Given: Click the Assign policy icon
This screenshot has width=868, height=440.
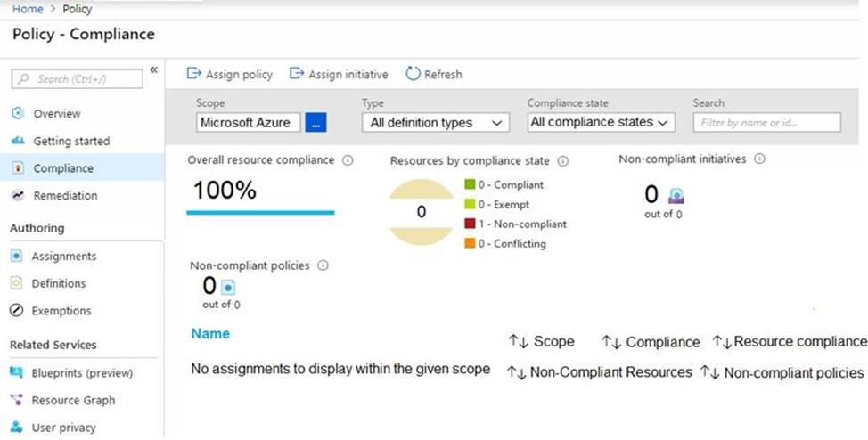Looking at the screenshot, I should coord(193,75).
